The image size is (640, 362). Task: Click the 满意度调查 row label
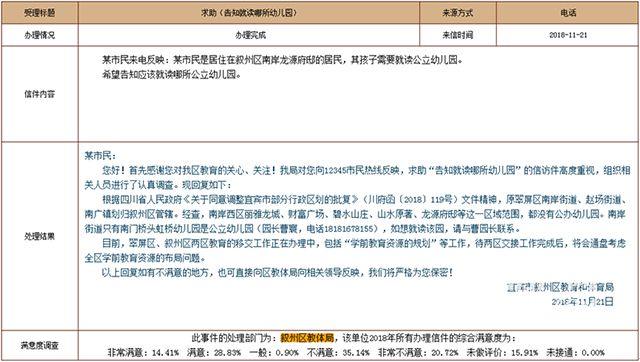pos(40,346)
